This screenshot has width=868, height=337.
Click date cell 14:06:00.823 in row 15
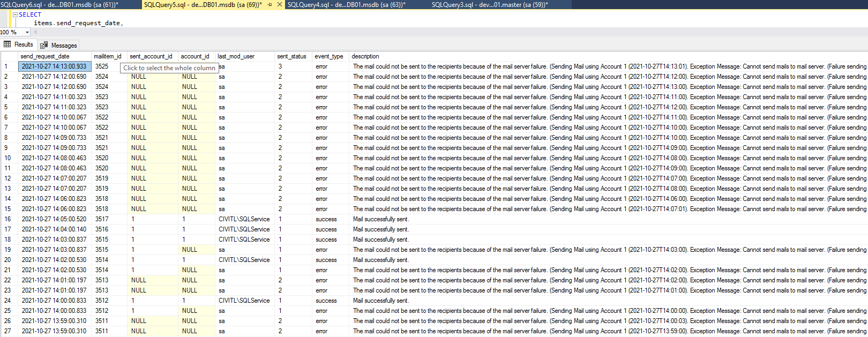[55, 209]
